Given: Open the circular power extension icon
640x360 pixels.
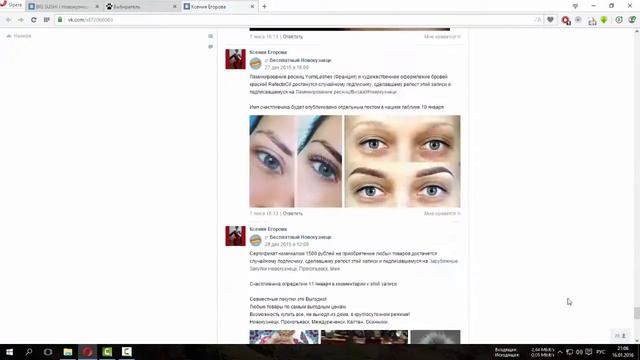Looking at the screenshot, I should pos(619,20).
